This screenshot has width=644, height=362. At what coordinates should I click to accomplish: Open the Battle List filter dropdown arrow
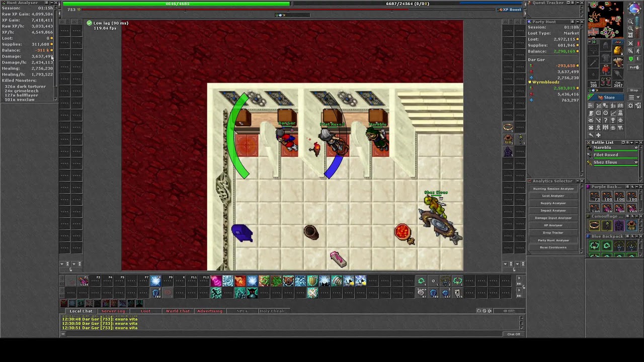(x=632, y=142)
